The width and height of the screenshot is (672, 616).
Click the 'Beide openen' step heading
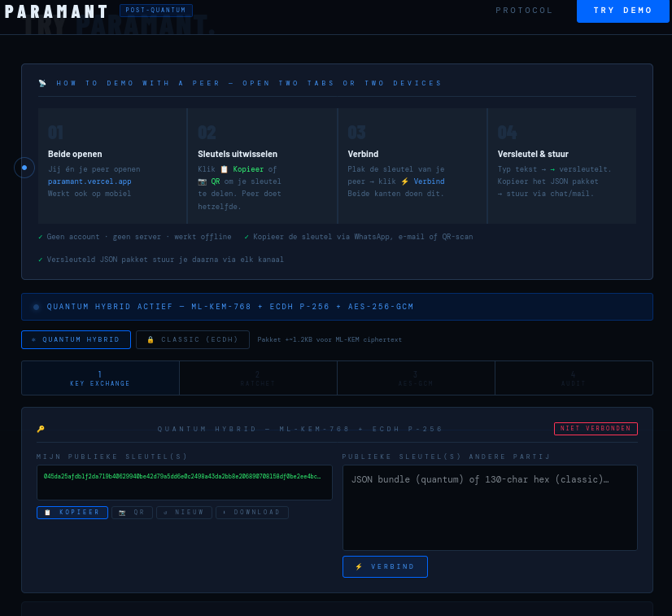(75, 154)
